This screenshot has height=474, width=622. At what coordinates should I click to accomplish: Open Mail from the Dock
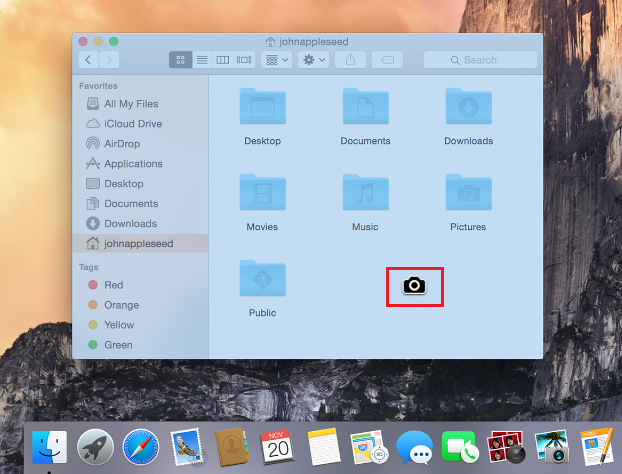[187, 447]
